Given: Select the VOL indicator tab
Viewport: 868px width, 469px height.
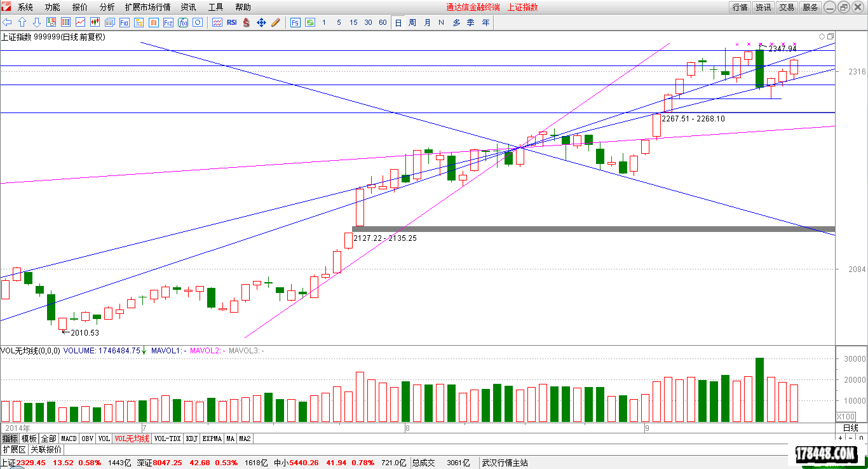Looking at the screenshot, I should coord(104,438).
